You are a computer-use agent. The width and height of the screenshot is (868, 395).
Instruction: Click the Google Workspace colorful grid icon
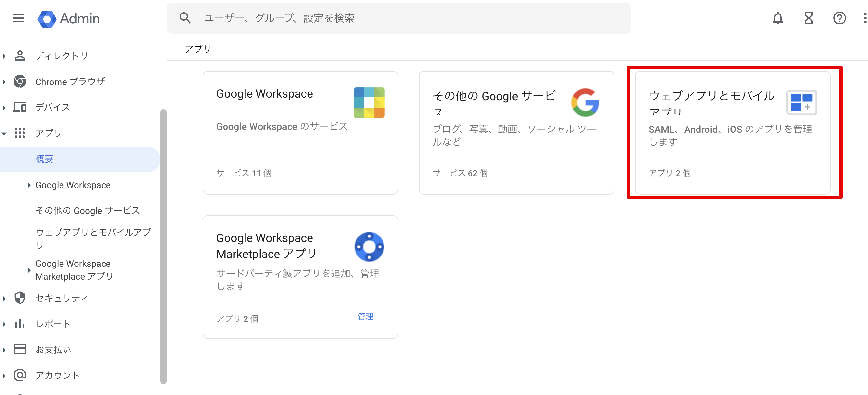click(369, 102)
